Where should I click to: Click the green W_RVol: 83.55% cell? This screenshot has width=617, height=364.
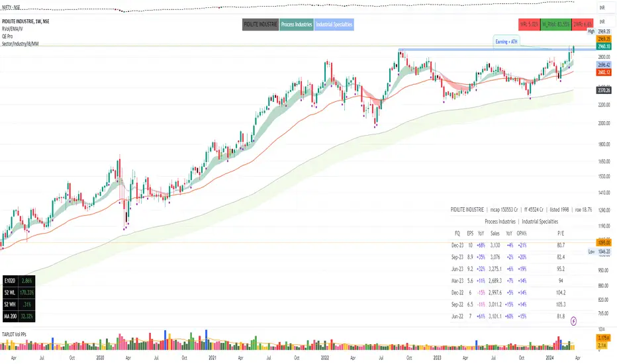pyautogui.click(x=555, y=24)
